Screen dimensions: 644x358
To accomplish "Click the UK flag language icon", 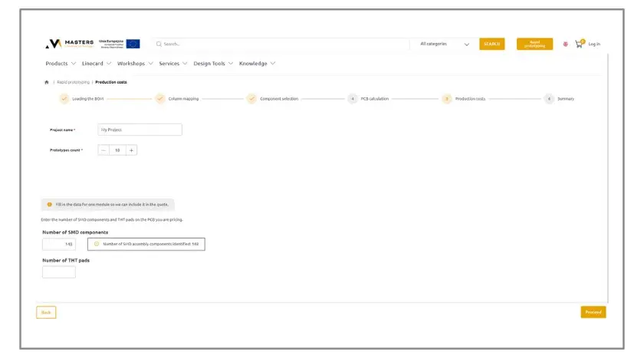I will pos(566,44).
